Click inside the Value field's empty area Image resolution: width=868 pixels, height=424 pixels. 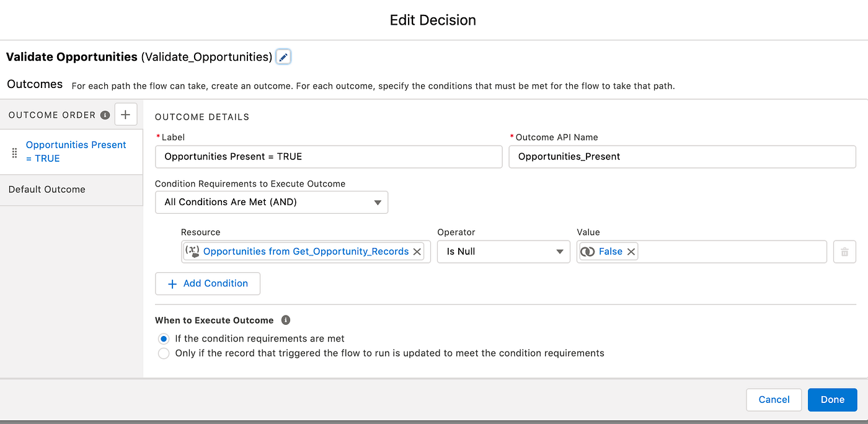click(732, 252)
